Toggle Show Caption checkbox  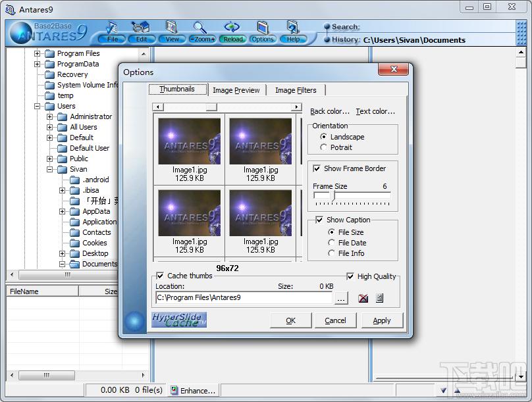[319, 220]
